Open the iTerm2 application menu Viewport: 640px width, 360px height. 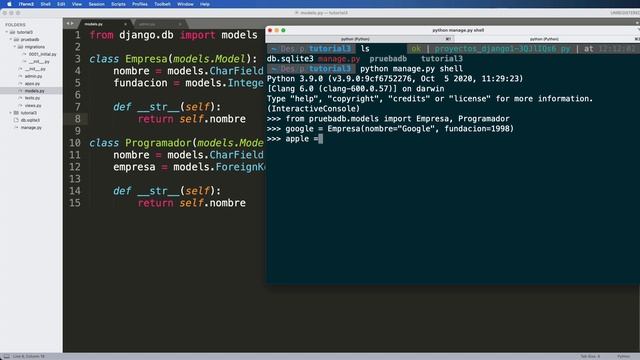point(26,4)
